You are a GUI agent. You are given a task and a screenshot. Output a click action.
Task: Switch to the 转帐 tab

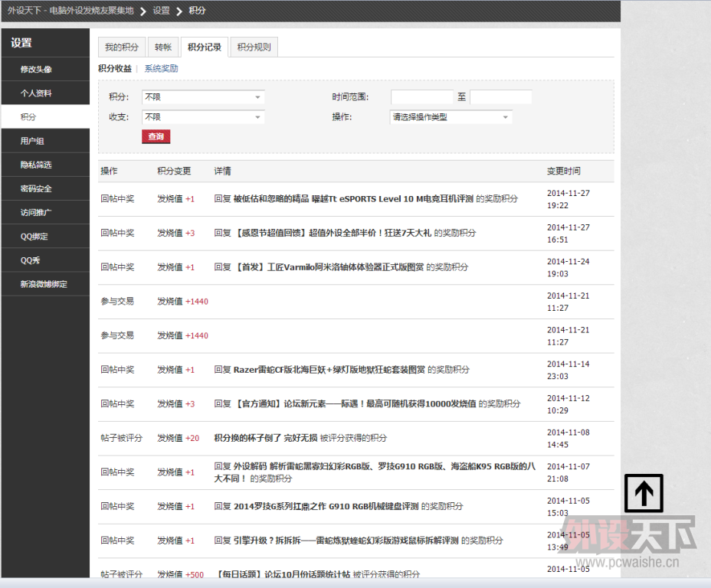[162, 47]
